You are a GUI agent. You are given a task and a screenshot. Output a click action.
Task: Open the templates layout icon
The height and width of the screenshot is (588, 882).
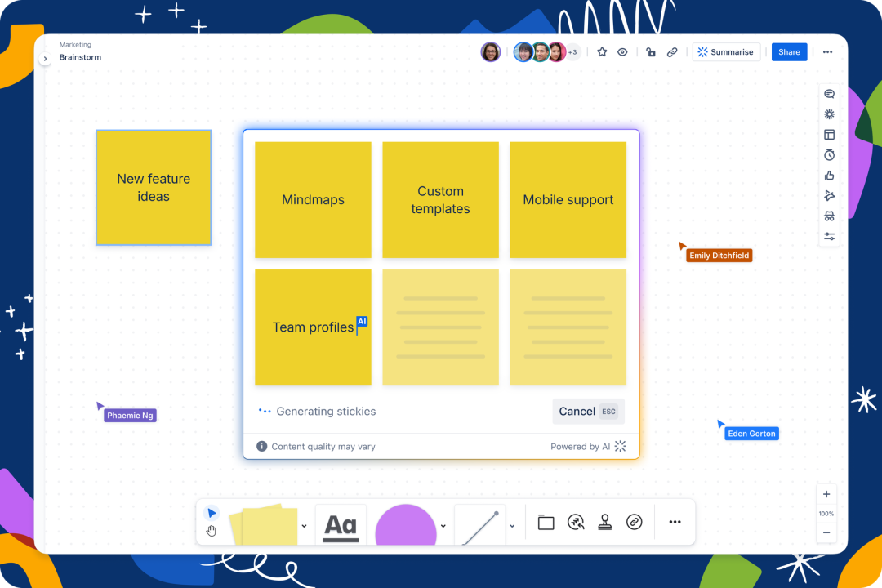pyautogui.click(x=829, y=135)
